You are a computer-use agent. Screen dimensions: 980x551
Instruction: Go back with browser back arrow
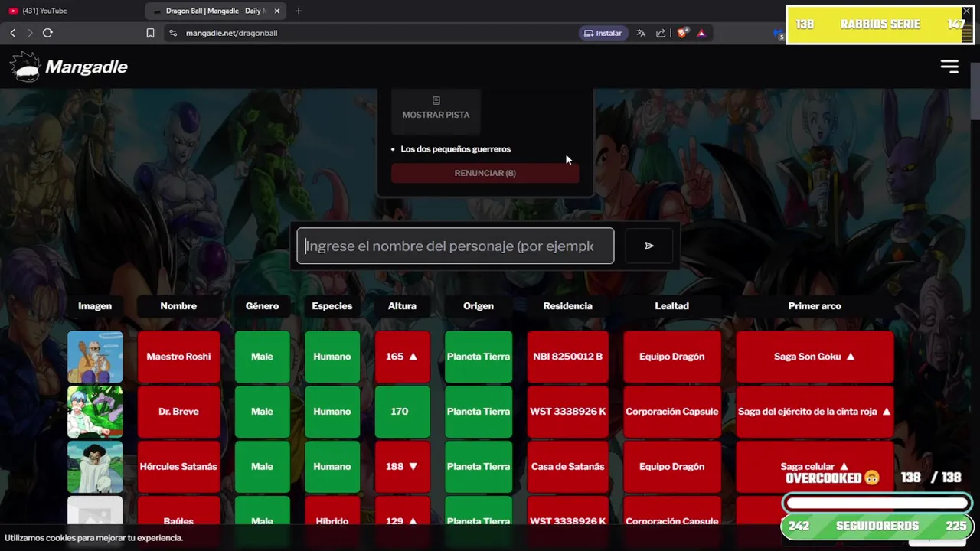pos(13,33)
